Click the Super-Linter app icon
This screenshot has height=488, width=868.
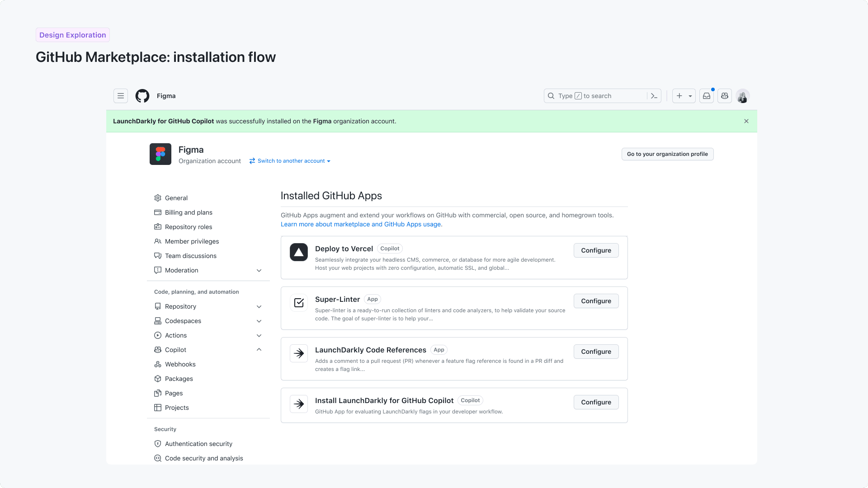point(298,303)
